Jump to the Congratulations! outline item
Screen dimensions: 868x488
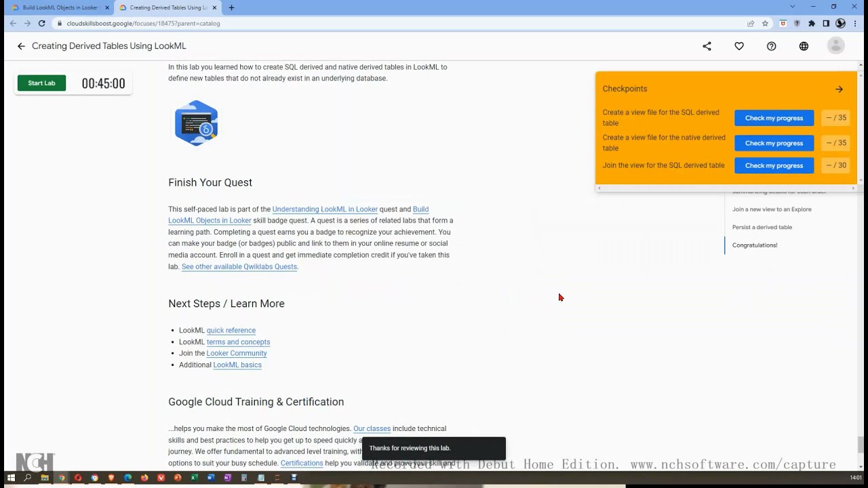click(x=755, y=245)
